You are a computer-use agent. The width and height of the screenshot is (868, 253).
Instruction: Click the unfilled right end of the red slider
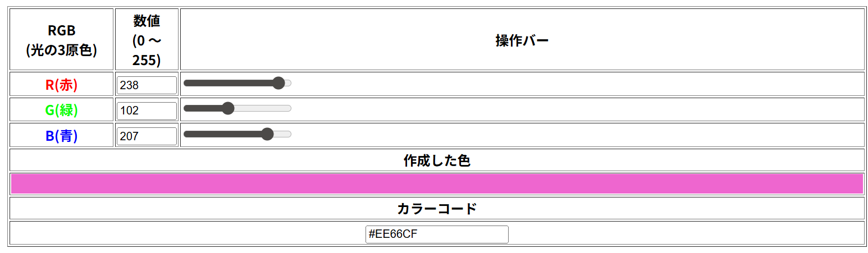[x=288, y=84]
